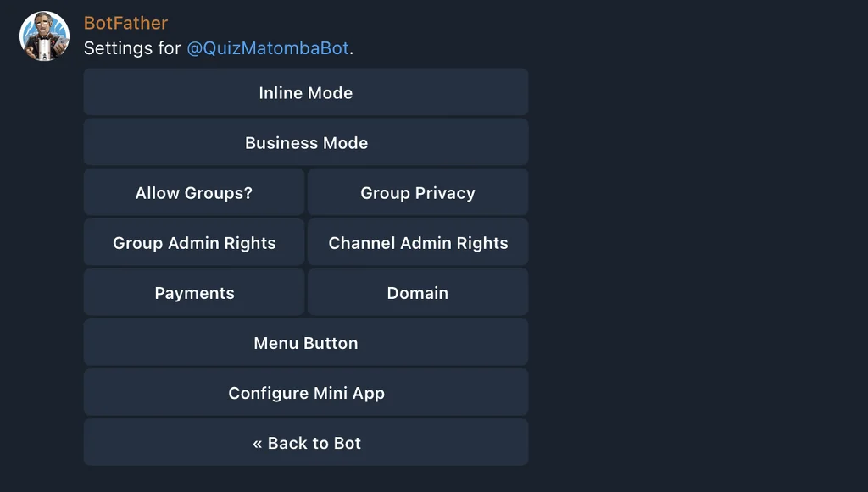Open BotFather's profile avatar picture
The width and height of the screenshot is (868, 492).
click(x=44, y=36)
